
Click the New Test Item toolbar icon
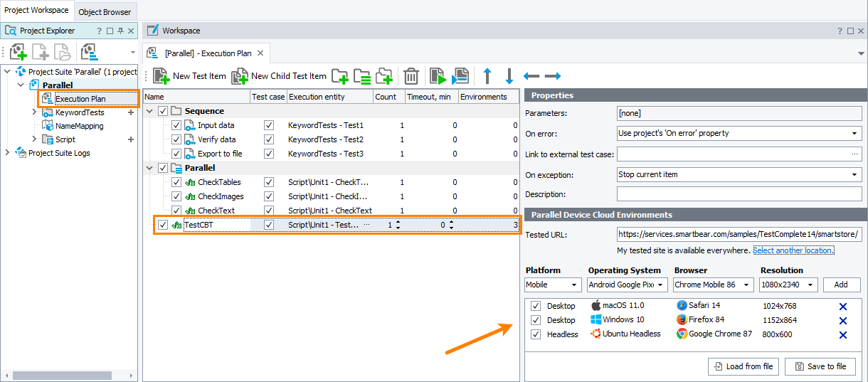[x=161, y=76]
